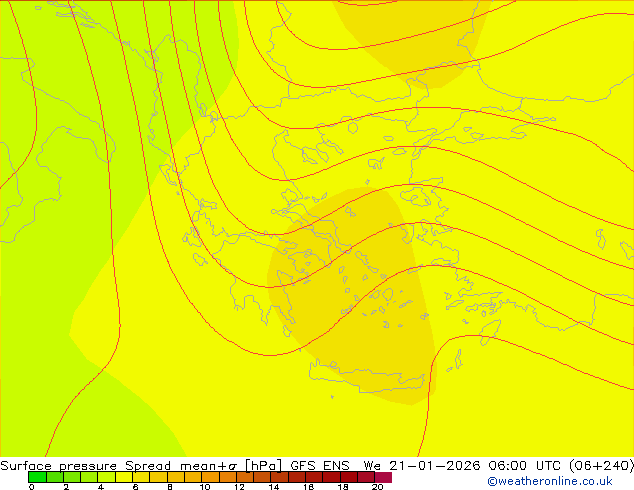Click the 10–11 hPa orange legend swatch
This screenshot has height=490, width=634.
(210, 477)
